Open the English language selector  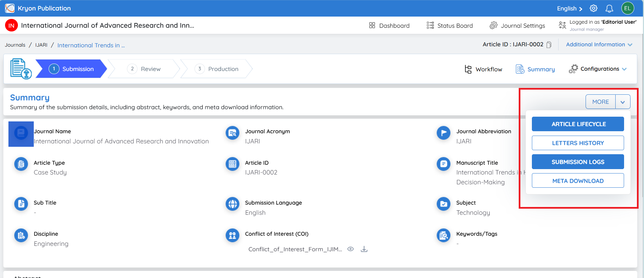(x=570, y=8)
